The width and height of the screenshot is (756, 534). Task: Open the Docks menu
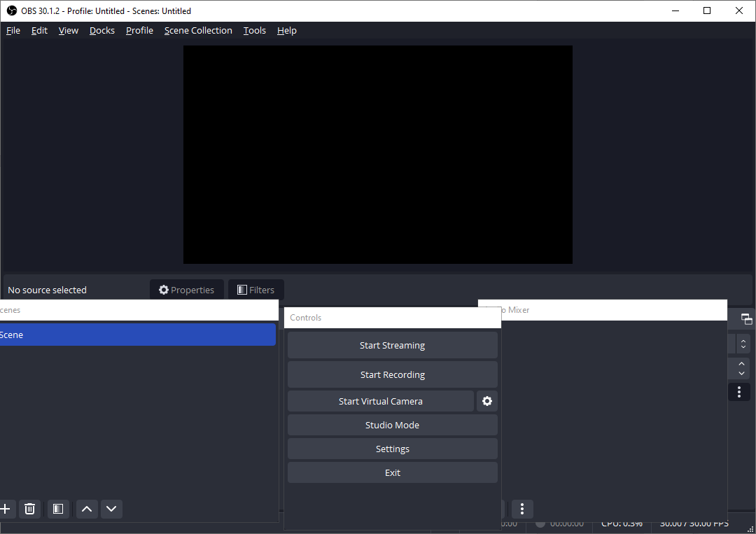101,30
